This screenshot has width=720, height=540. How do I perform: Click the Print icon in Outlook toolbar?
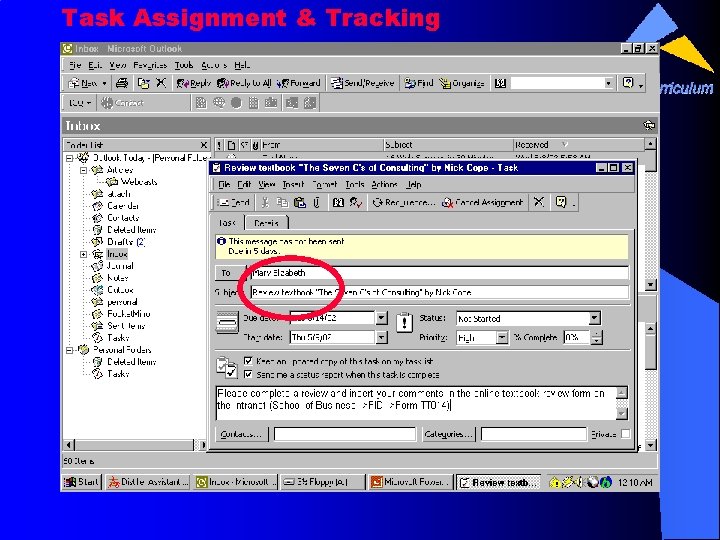[122, 83]
